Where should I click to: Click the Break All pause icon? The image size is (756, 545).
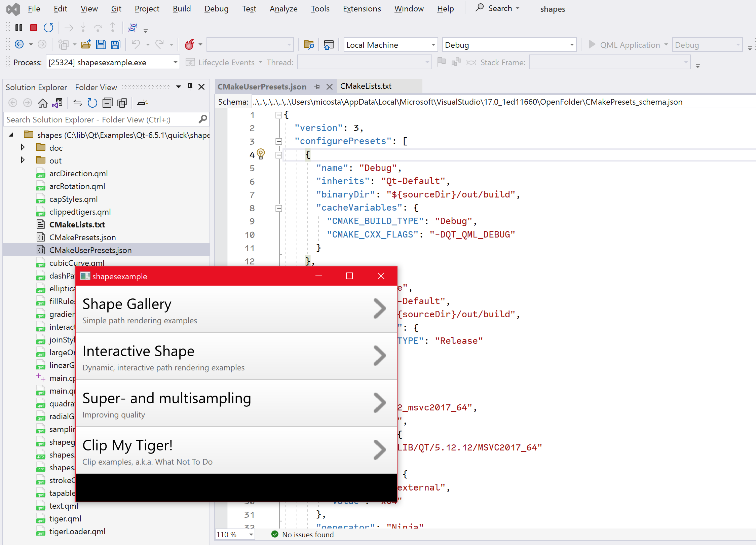[19, 28]
